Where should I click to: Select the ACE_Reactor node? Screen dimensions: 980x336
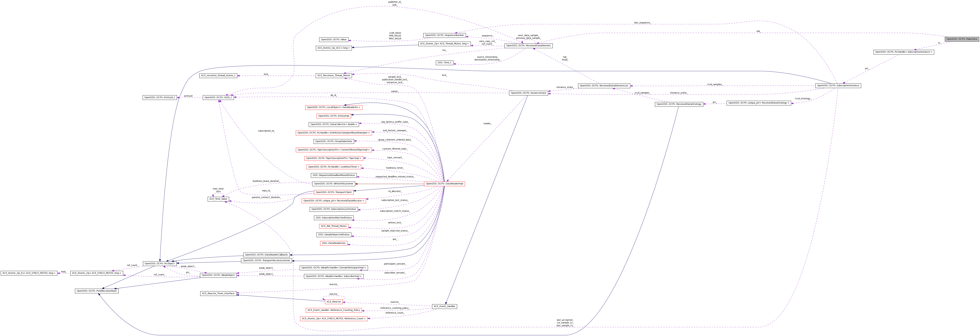click(x=334, y=302)
